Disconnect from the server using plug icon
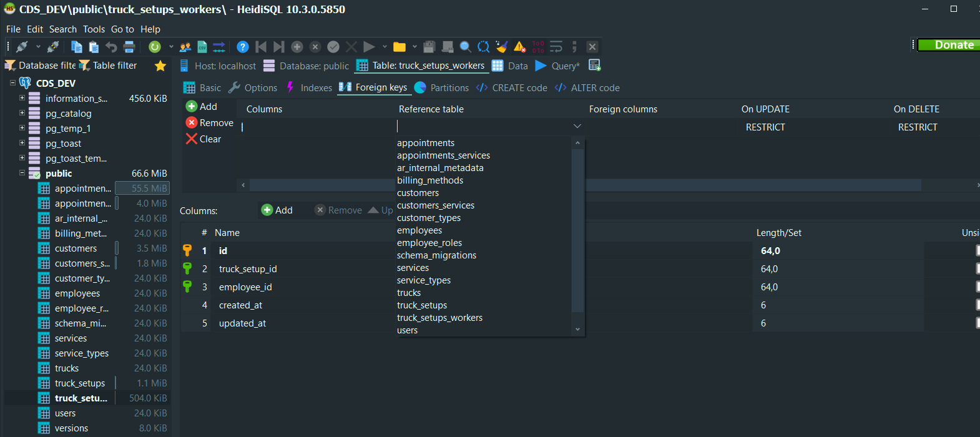 (54, 47)
